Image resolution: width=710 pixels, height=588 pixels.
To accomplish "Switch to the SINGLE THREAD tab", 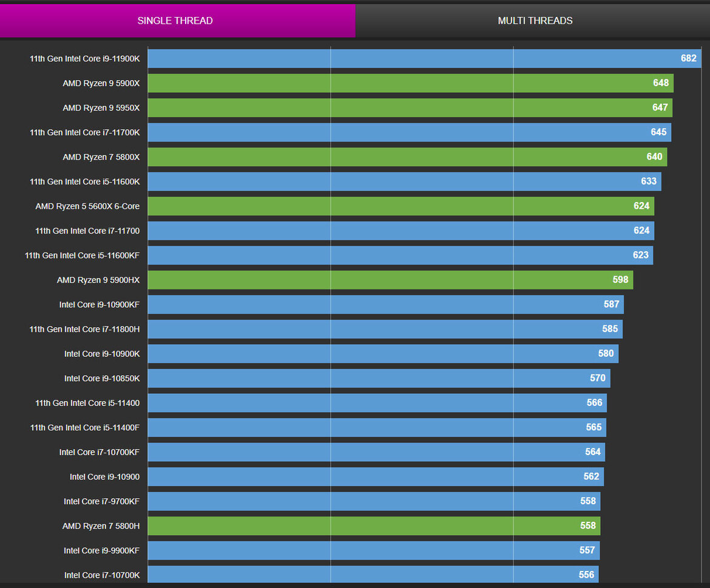I will coord(177,21).
